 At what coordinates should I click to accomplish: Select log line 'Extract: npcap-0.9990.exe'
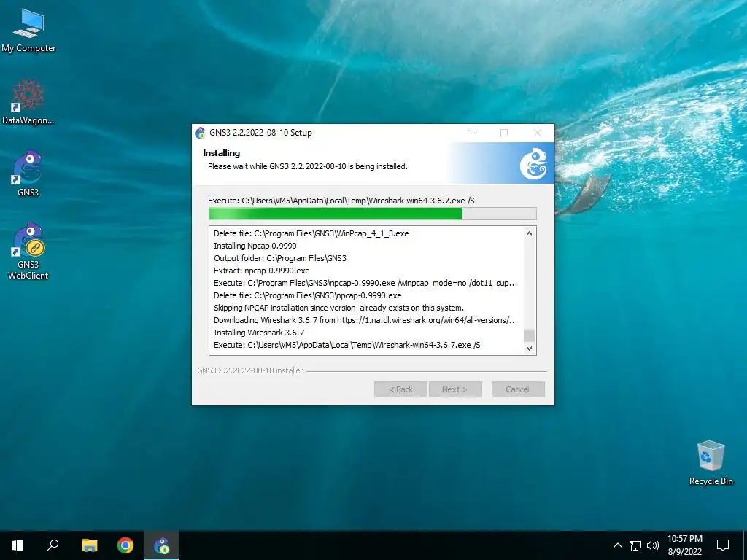262,271
